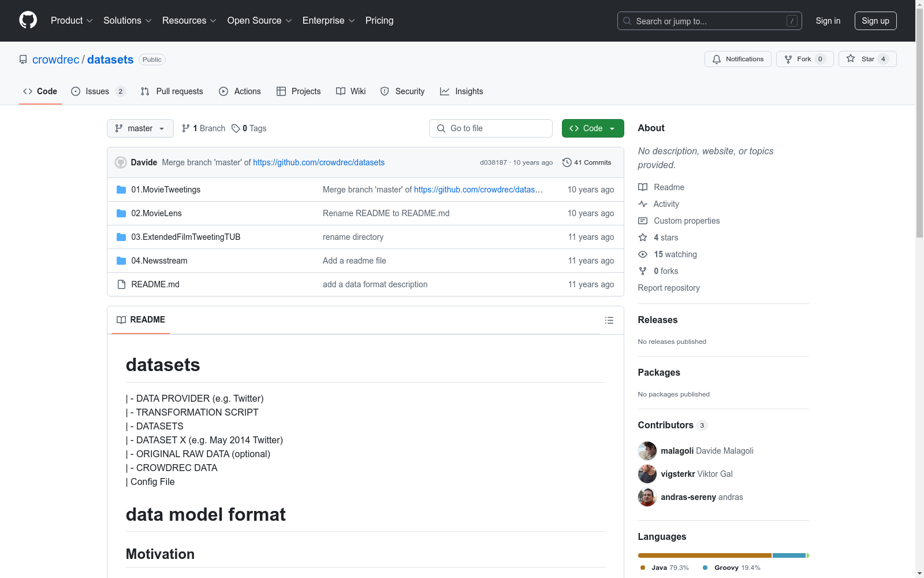This screenshot has width=924, height=578.
Task: Click the 02.MovieLens folder icon
Action: click(x=121, y=213)
